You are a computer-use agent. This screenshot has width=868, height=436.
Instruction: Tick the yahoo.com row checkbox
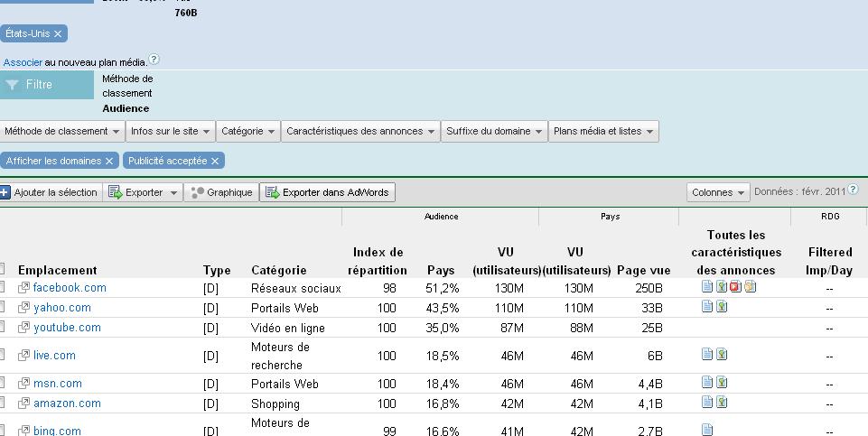(2, 307)
